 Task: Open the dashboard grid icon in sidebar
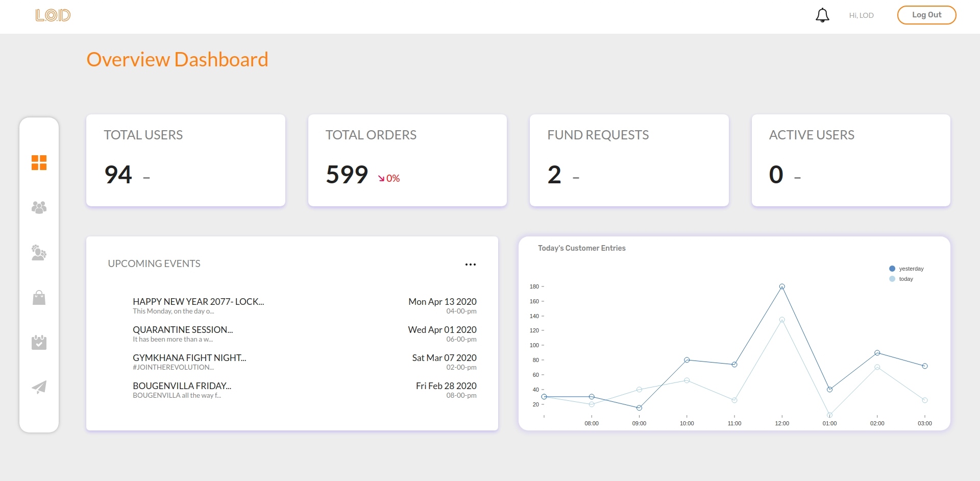[x=39, y=163]
